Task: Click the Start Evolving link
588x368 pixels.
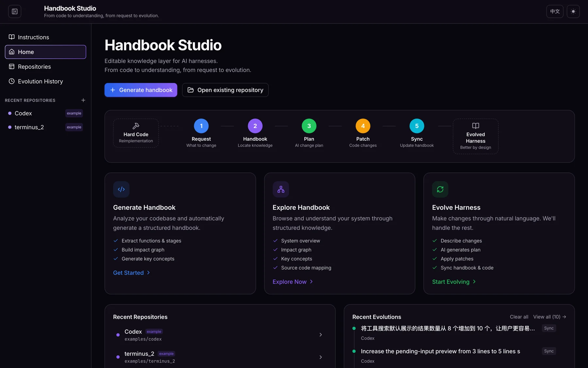Action: pyautogui.click(x=454, y=282)
